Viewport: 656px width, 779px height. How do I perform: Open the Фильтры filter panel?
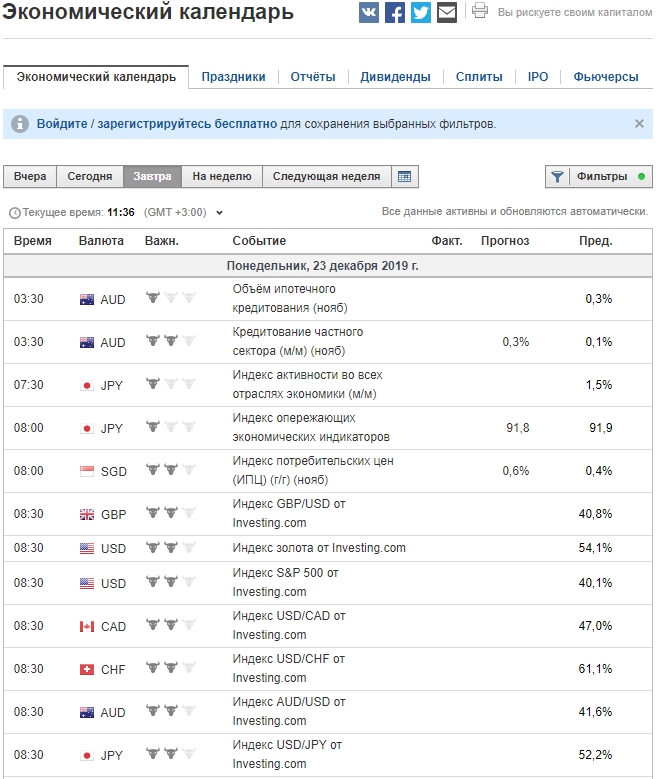point(599,177)
